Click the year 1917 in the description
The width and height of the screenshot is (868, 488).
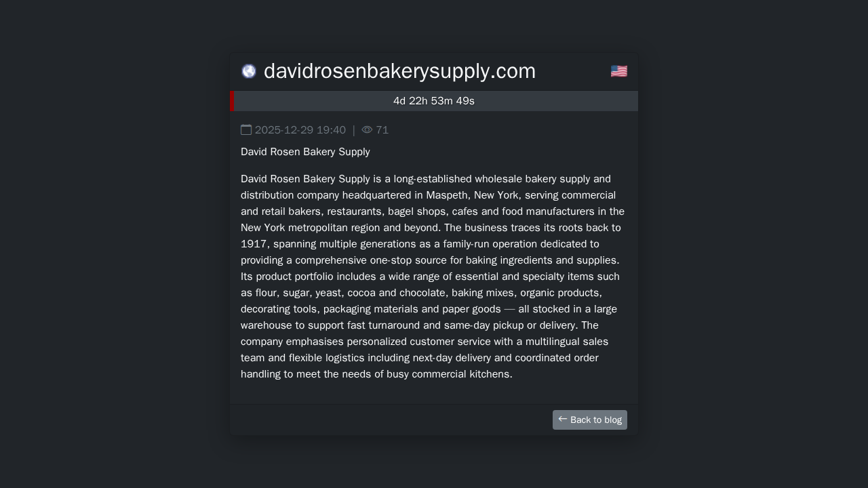coord(254,244)
